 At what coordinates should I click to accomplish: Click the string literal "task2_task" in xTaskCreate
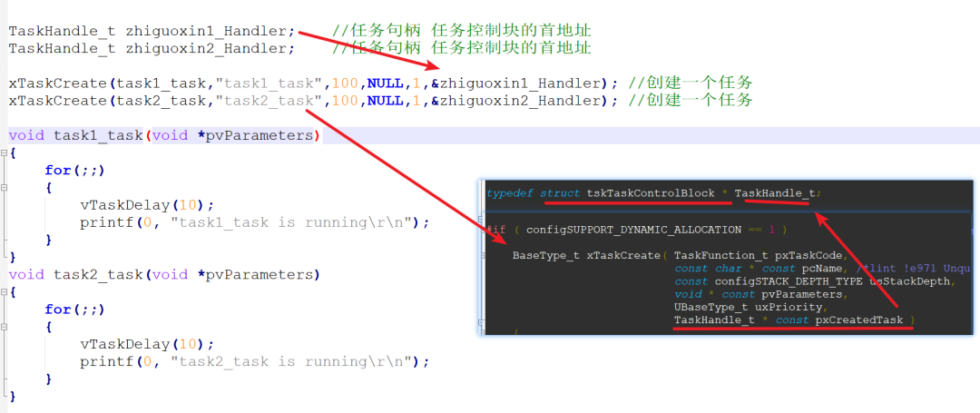click(269, 101)
